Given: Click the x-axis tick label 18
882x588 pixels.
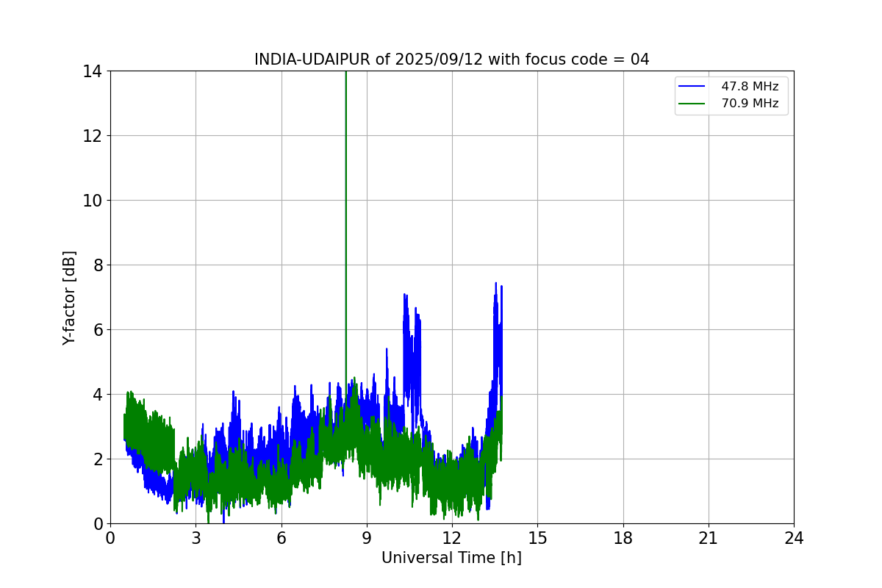Looking at the screenshot, I should pyautogui.click(x=623, y=538).
